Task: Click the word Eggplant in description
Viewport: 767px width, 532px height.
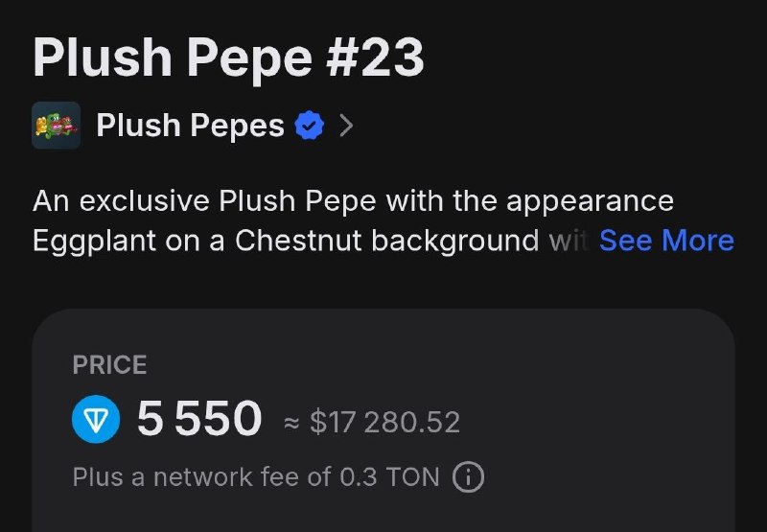Action: [x=94, y=242]
